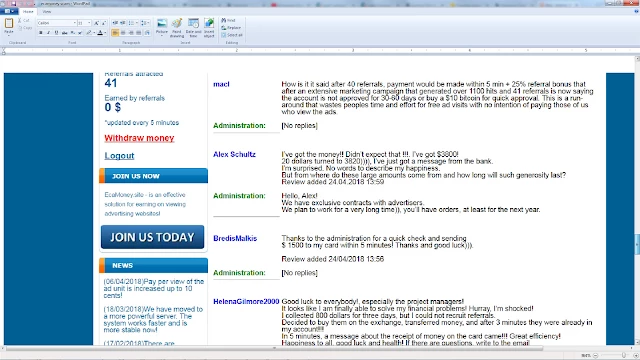
Task: Click the Save icon in quick access toolbar
Action: [13, 3]
